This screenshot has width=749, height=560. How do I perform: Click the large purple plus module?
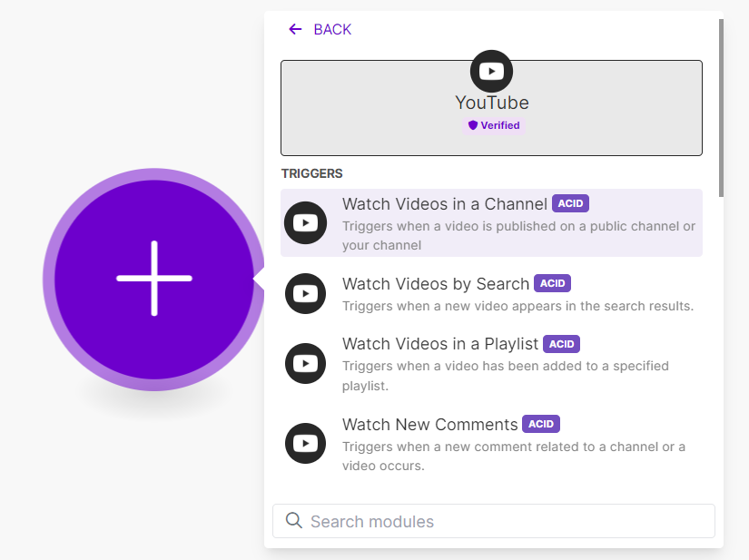pyautogui.click(x=154, y=279)
